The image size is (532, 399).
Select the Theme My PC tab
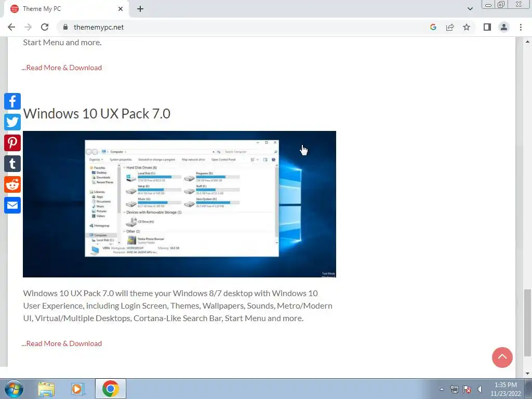coord(66,9)
